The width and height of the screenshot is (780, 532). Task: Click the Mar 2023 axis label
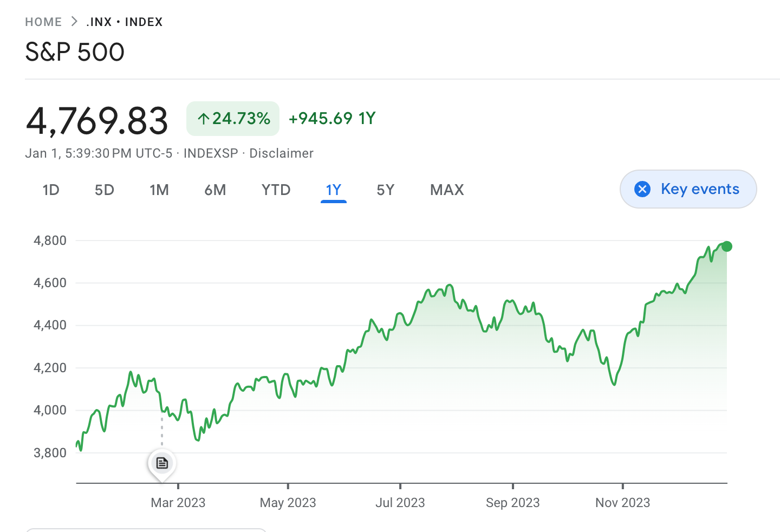pyautogui.click(x=178, y=503)
